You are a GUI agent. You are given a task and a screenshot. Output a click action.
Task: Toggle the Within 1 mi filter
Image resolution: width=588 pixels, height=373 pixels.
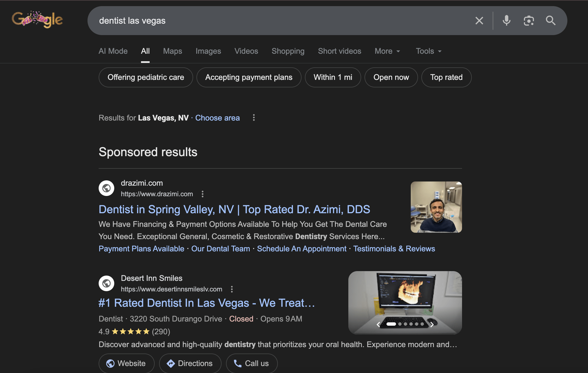pos(333,77)
